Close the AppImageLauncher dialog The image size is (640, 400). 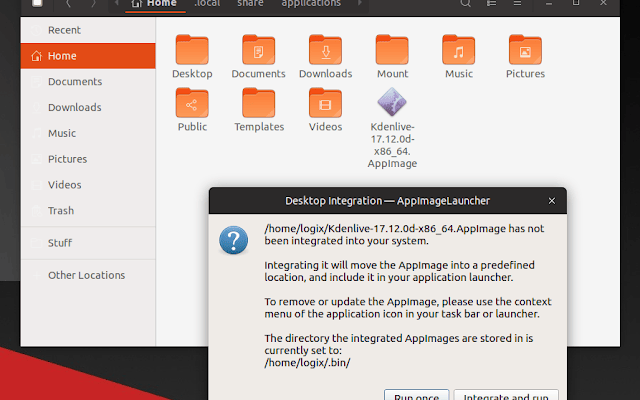coord(552,201)
